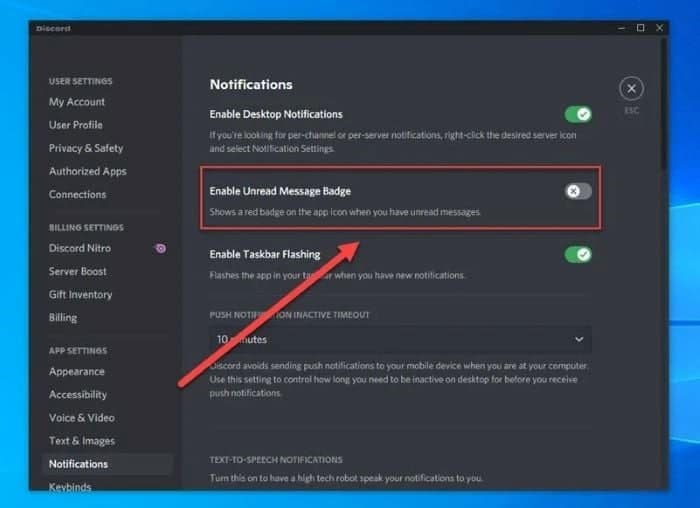
Task: Open the 10 minutes timeout dropdown
Action: 400,339
